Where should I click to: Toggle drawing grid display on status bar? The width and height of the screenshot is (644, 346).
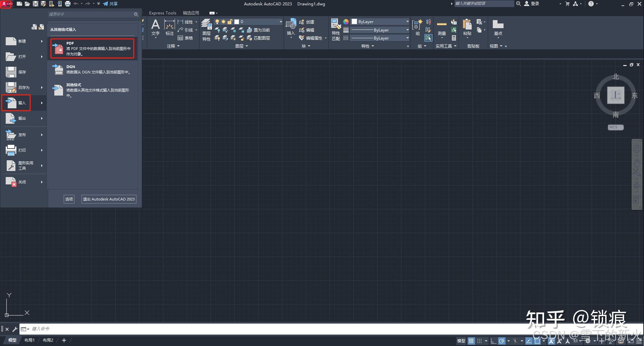471,341
